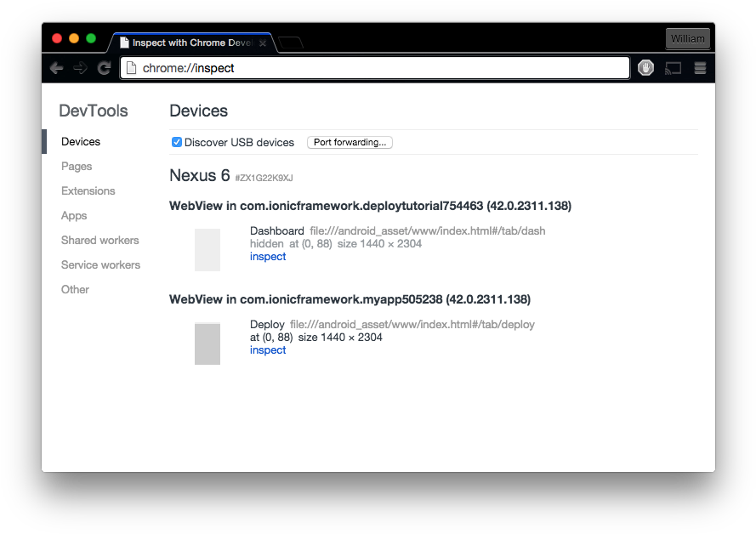The width and height of the screenshot is (756, 534).
Task: Open the Port forwarding dialog
Action: [x=350, y=142]
